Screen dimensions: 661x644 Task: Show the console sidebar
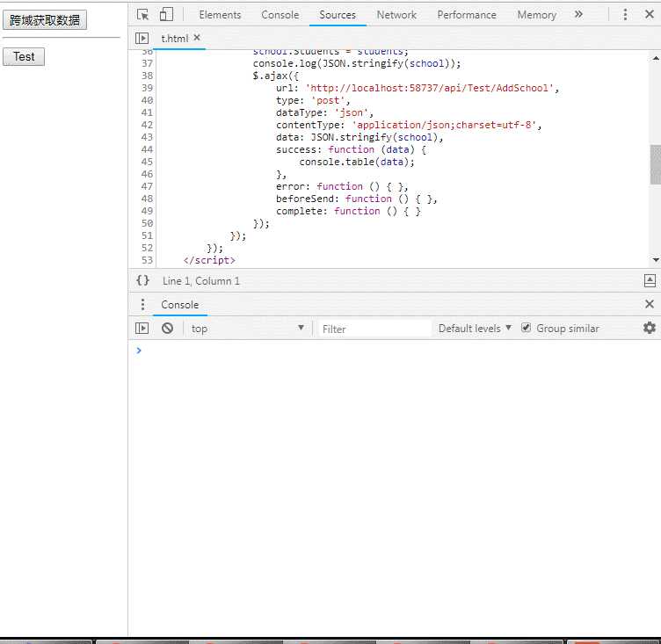click(x=142, y=329)
